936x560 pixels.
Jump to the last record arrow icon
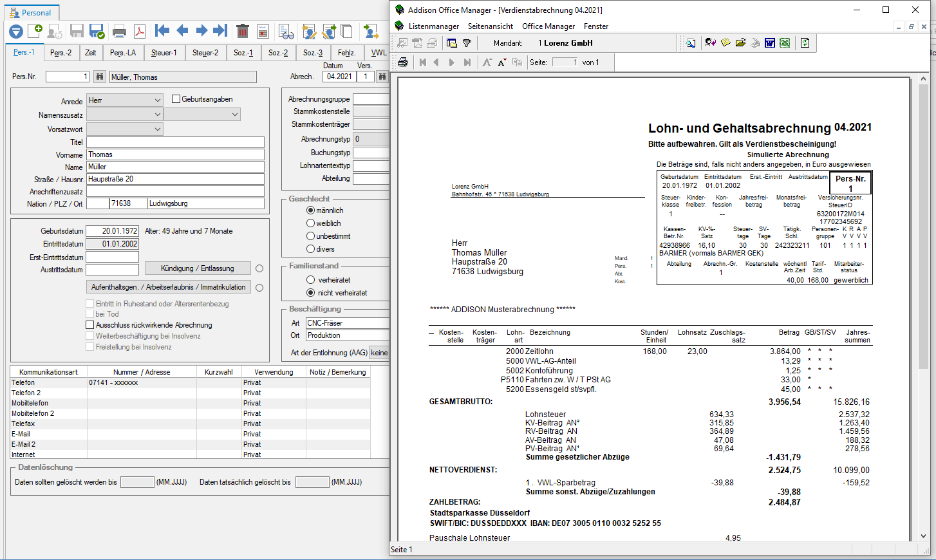click(220, 30)
